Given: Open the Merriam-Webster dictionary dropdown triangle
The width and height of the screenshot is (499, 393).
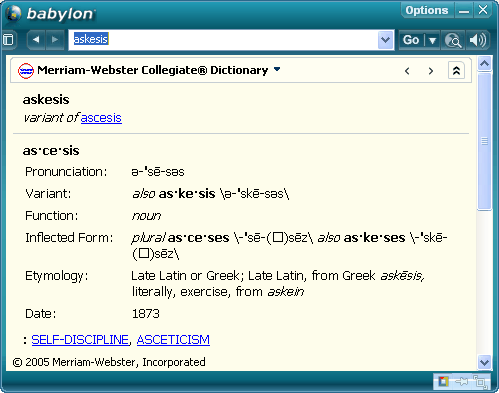Looking at the screenshot, I should coord(277,69).
